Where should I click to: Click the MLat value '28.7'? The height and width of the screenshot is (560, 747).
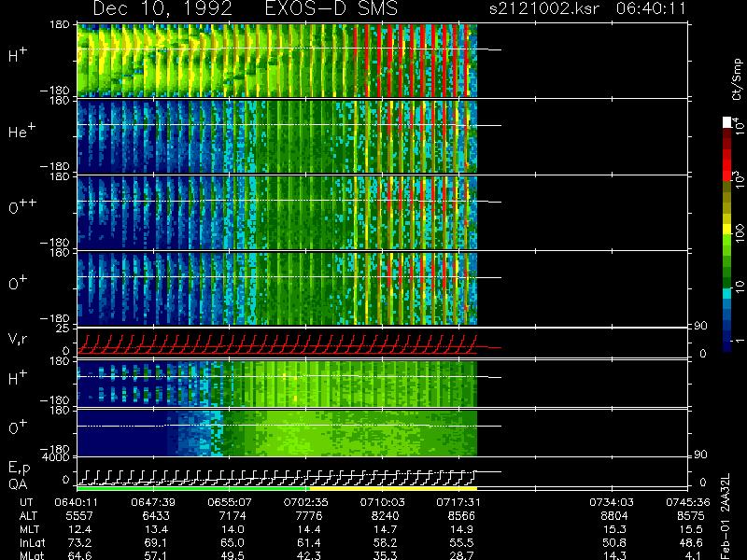click(x=461, y=555)
